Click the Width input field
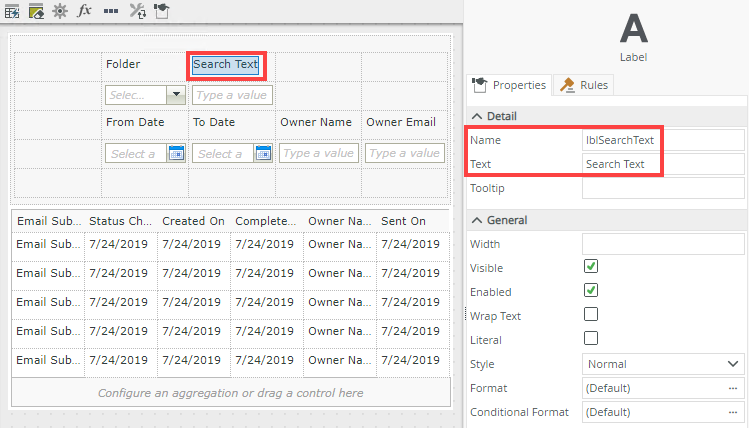Screen dimensions: 749x428 tap(663, 244)
